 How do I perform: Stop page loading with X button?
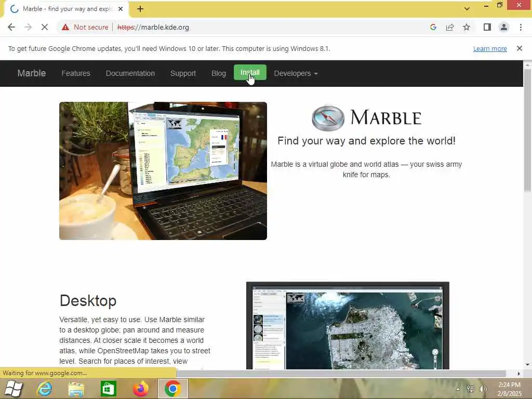point(45,27)
